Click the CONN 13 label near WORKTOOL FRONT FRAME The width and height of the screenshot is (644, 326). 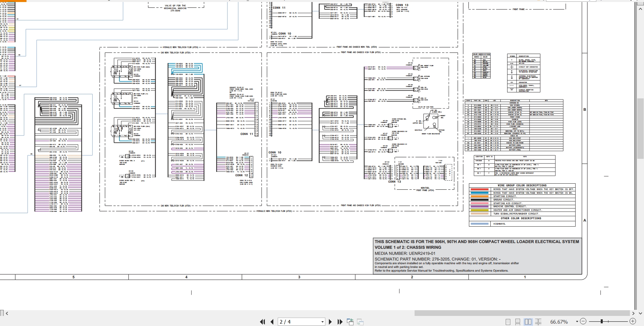click(394, 182)
